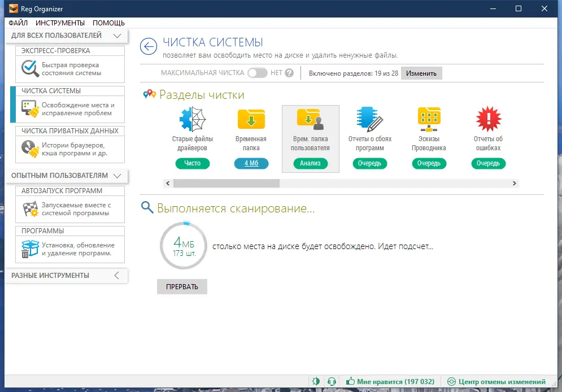Toggle the Максимальная чистка switch
The height and width of the screenshot is (392, 562).
[258, 73]
